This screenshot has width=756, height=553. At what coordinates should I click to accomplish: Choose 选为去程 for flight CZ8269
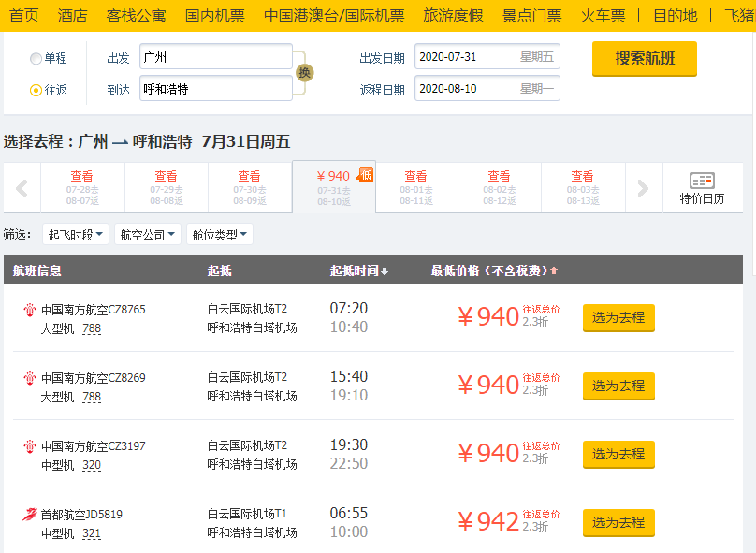[x=618, y=386]
